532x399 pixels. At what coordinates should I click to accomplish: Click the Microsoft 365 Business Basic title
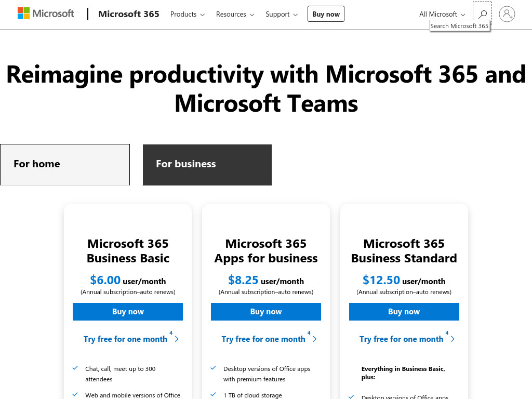[128, 251]
